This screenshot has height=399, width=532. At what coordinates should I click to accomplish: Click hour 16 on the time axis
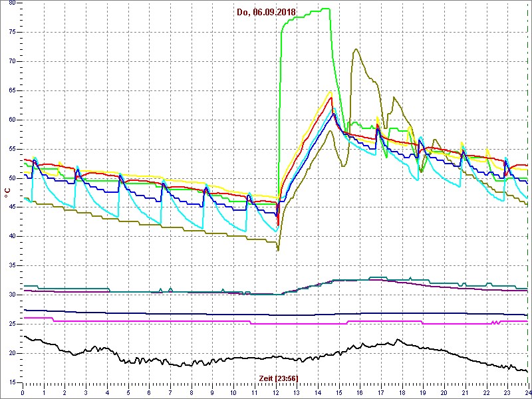pos(359,392)
